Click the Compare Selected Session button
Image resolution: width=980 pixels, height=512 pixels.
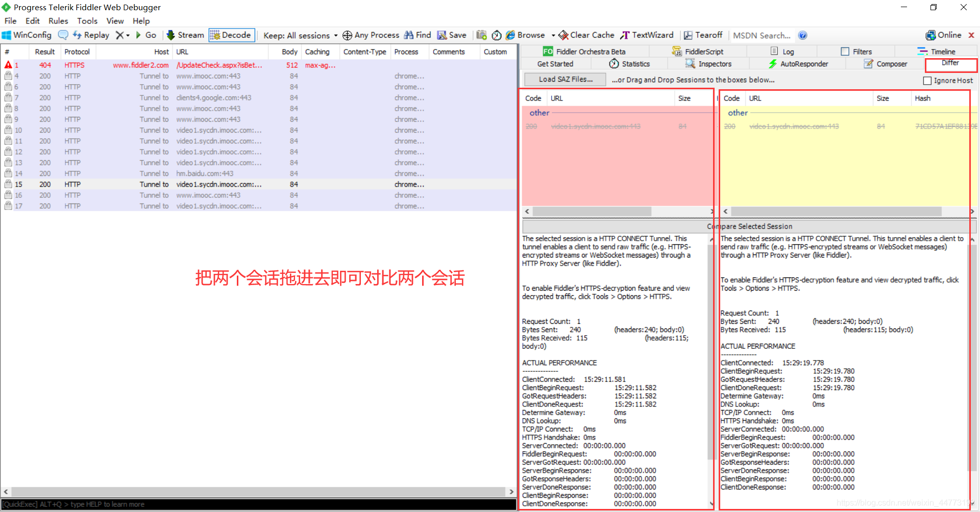(749, 226)
